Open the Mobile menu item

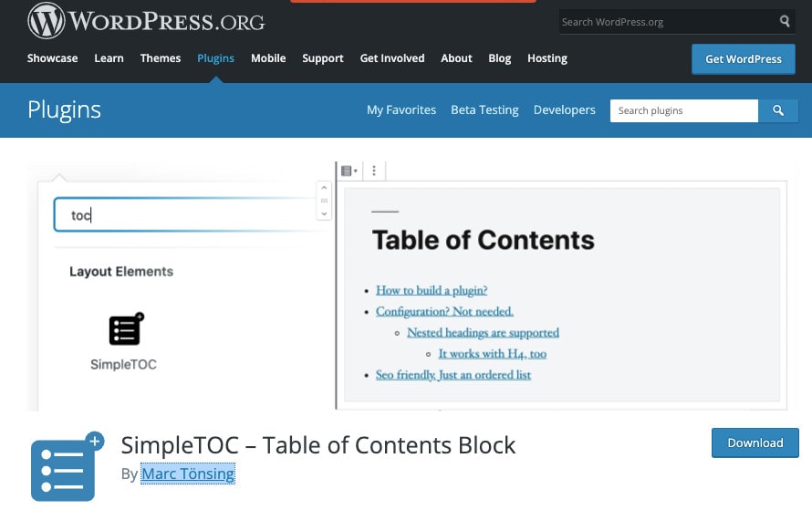(x=268, y=58)
